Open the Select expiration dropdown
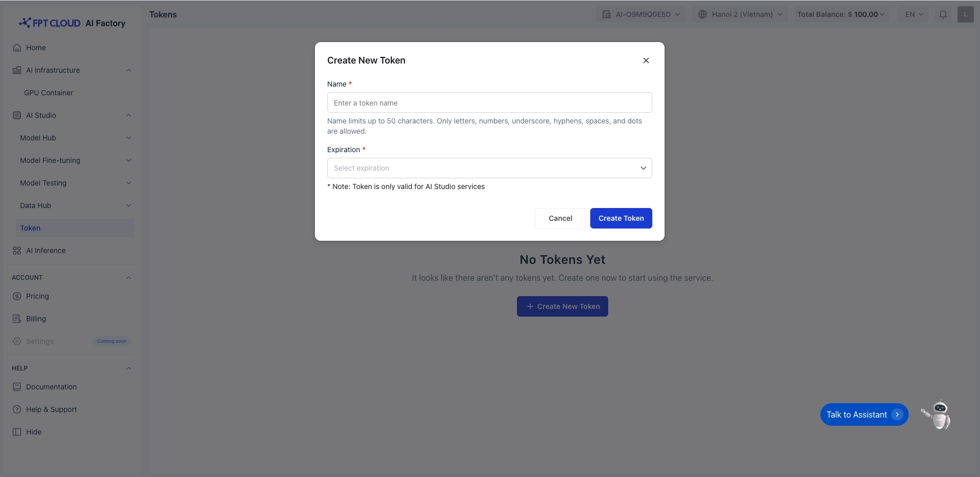This screenshot has width=980, height=477. click(x=489, y=168)
